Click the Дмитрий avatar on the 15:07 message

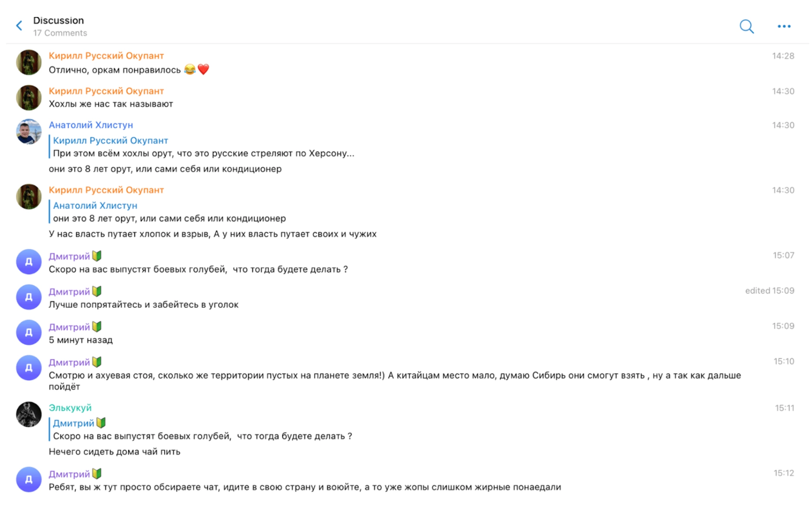[29, 262]
